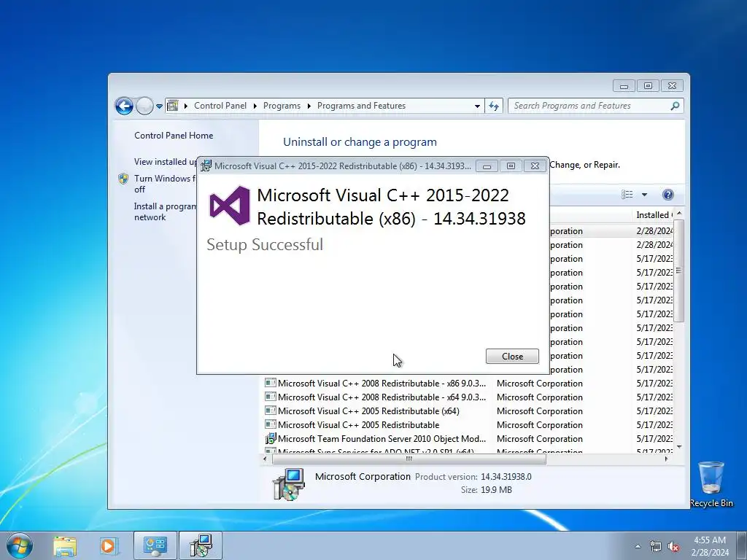Click the icon of Visual C++ 2005 (x64) entry
This screenshot has height=560, width=747.
(x=270, y=410)
